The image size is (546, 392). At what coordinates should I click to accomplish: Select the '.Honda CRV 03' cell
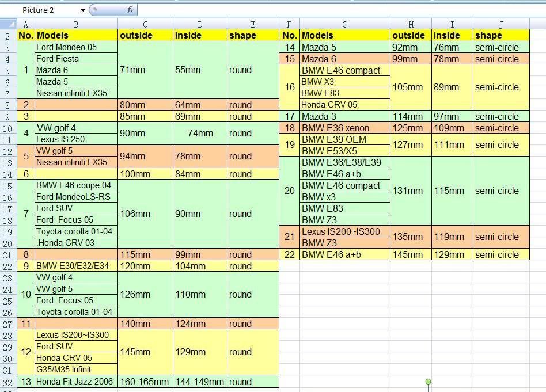pos(76,243)
